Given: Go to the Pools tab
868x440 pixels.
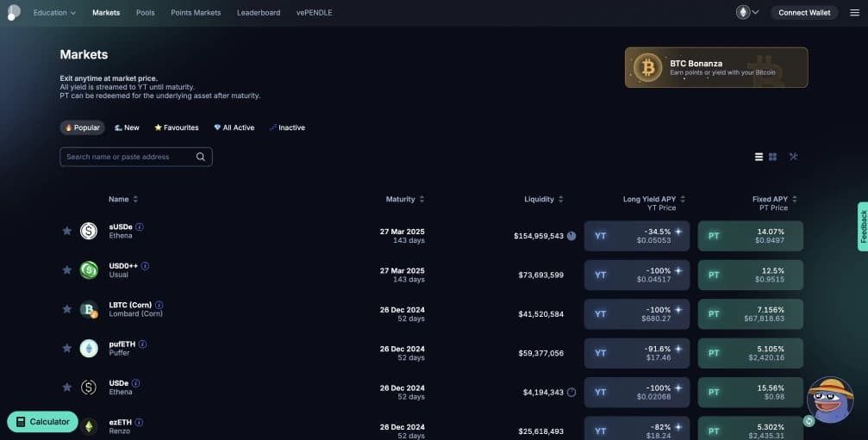Looking at the screenshot, I should pyautogui.click(x=146, y=13).
